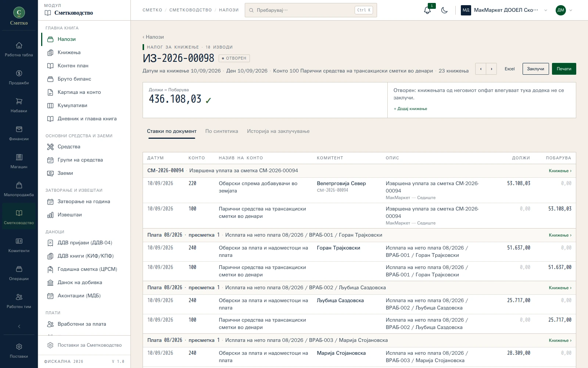Open Операции module icon
The width and height of the screenshot is (588, 368).
point(19,273)
